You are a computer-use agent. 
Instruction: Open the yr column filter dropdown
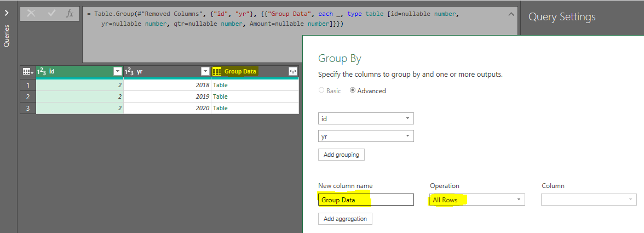205,71
